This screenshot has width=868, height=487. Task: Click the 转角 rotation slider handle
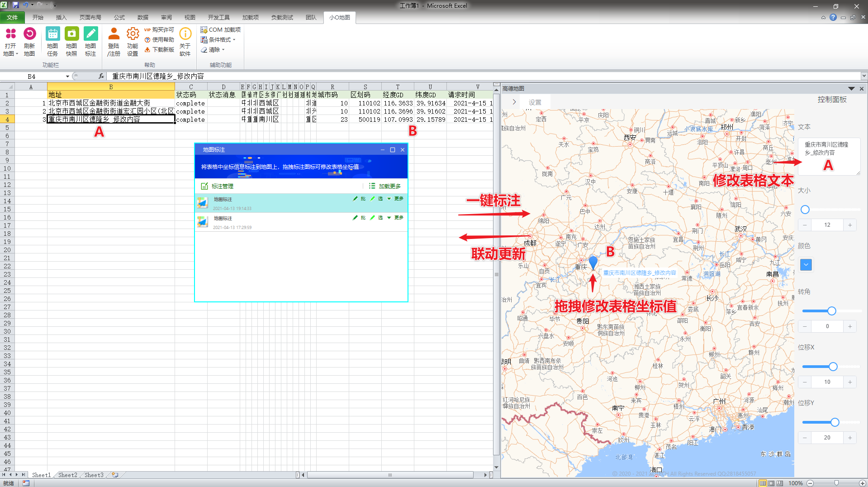tap(831, 311)
